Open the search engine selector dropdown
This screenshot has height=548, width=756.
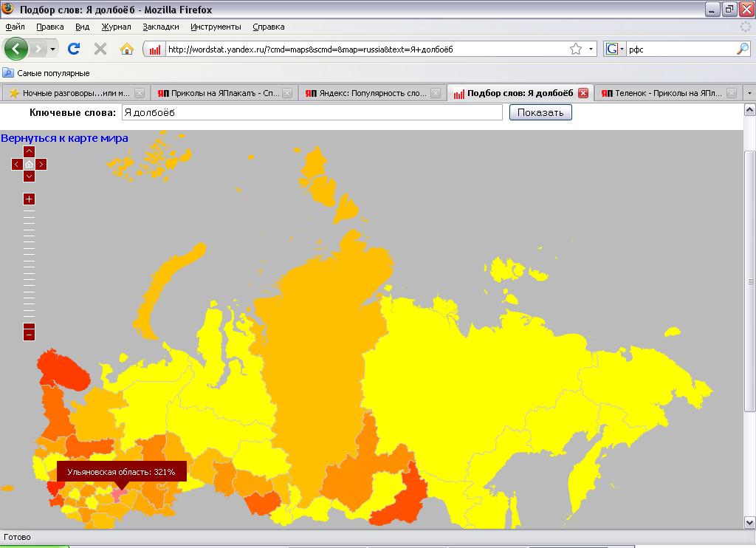point(615,49)
